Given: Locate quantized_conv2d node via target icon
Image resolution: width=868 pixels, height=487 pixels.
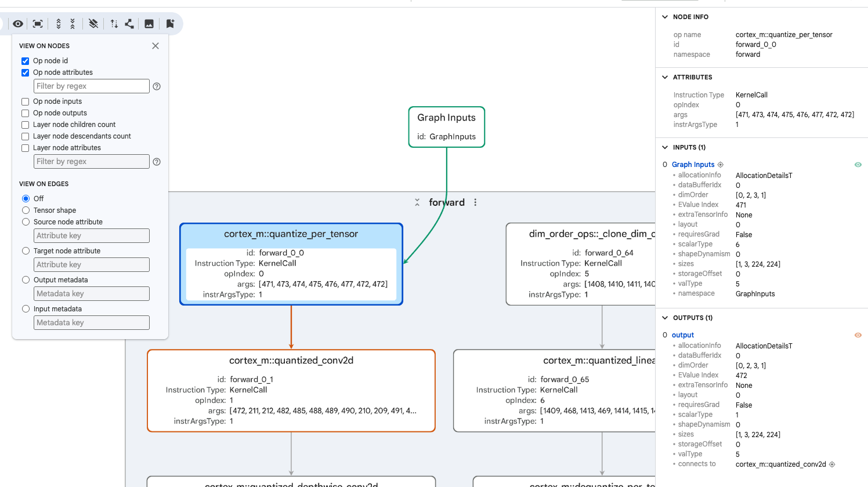Looking at the screenshot, I should coord(832,464).
